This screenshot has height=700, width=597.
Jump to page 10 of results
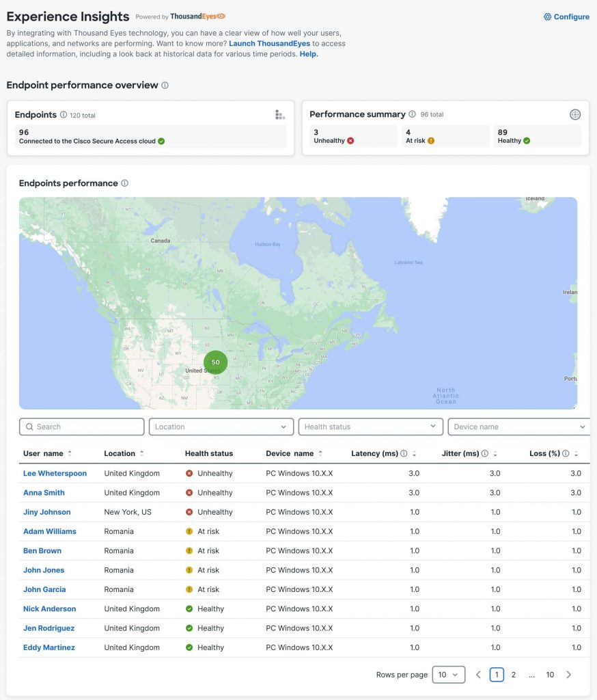click(550, 675)
